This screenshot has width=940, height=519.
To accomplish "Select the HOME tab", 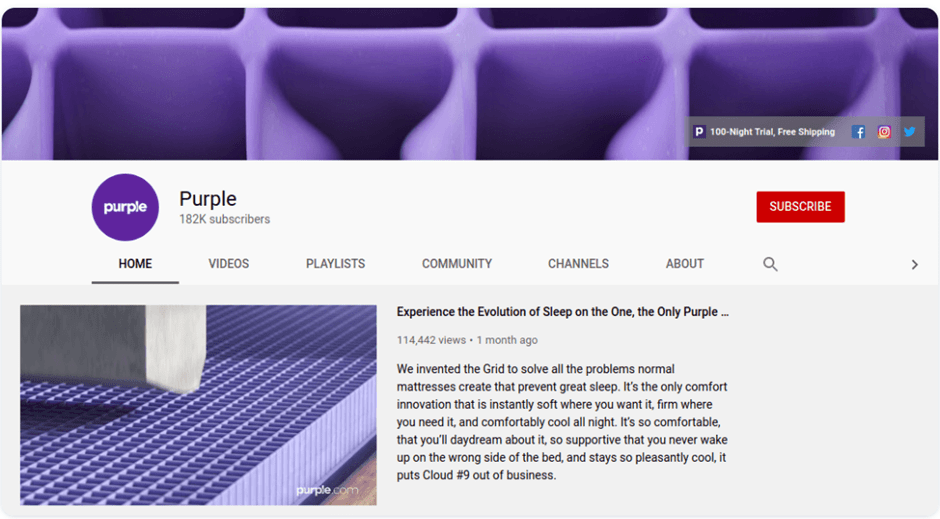I will point(135,264).
